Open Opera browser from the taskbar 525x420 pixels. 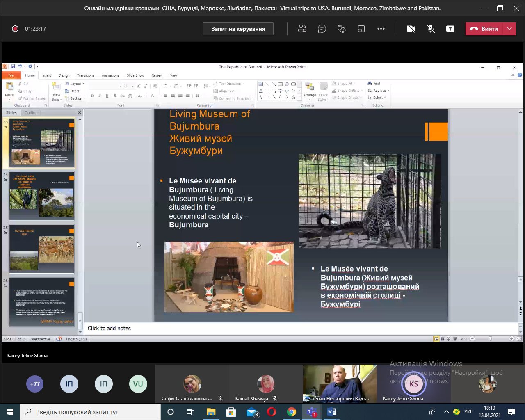click(272, 412)
